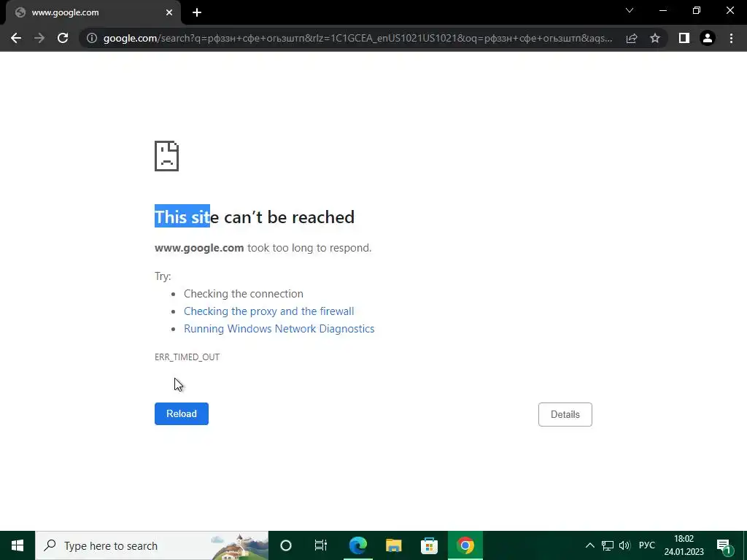Close the www.google.com tab
This screenshot has width=747, height=560.
[169, 12]
